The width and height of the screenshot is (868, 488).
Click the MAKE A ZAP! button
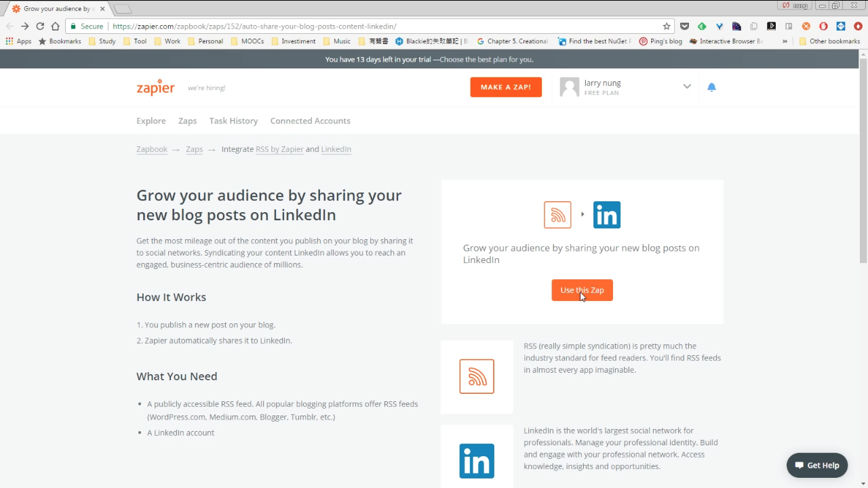[x=506, y=87]
